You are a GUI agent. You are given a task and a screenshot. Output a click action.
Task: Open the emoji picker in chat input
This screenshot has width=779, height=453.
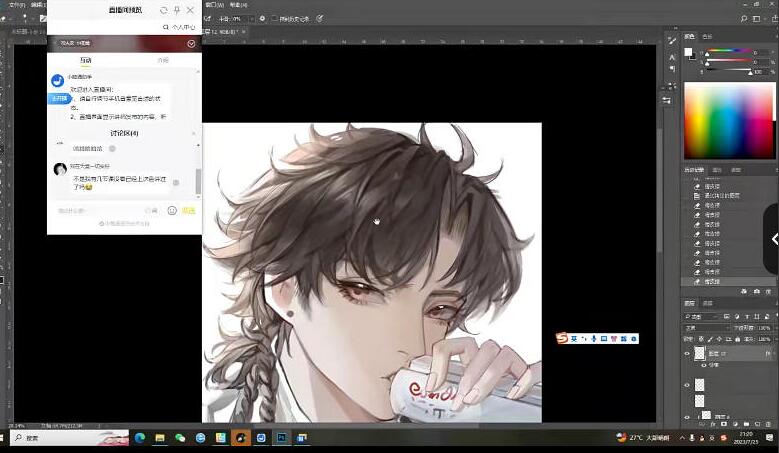click(172, 211)
